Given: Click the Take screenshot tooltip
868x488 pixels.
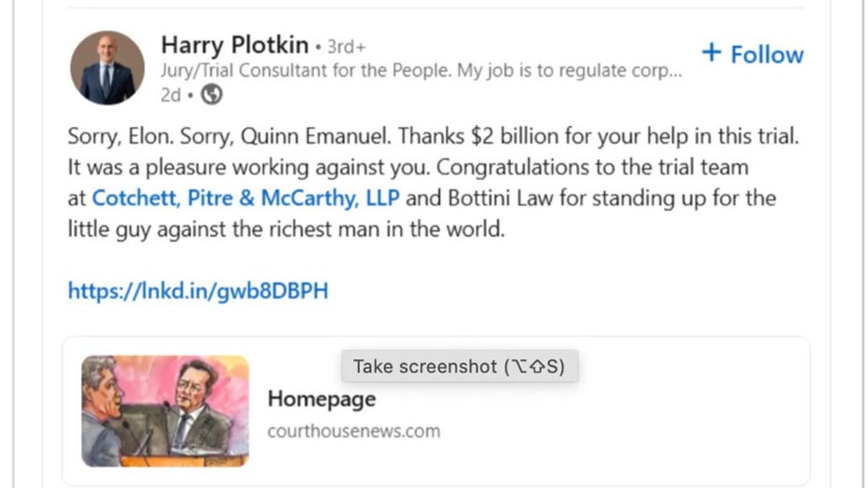Looking at the screenshot, I should point(460,367).
